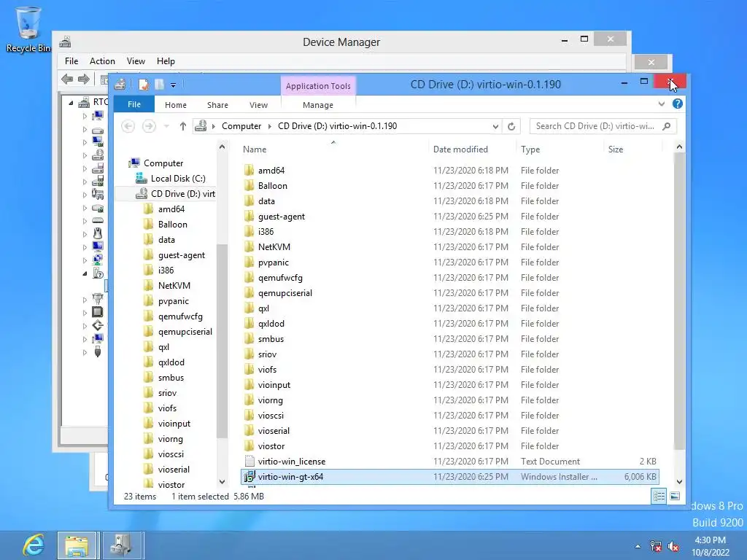Open the Device Manager View menu
Viewport: 747px width, 560px height.
click(x=136, y=61)
